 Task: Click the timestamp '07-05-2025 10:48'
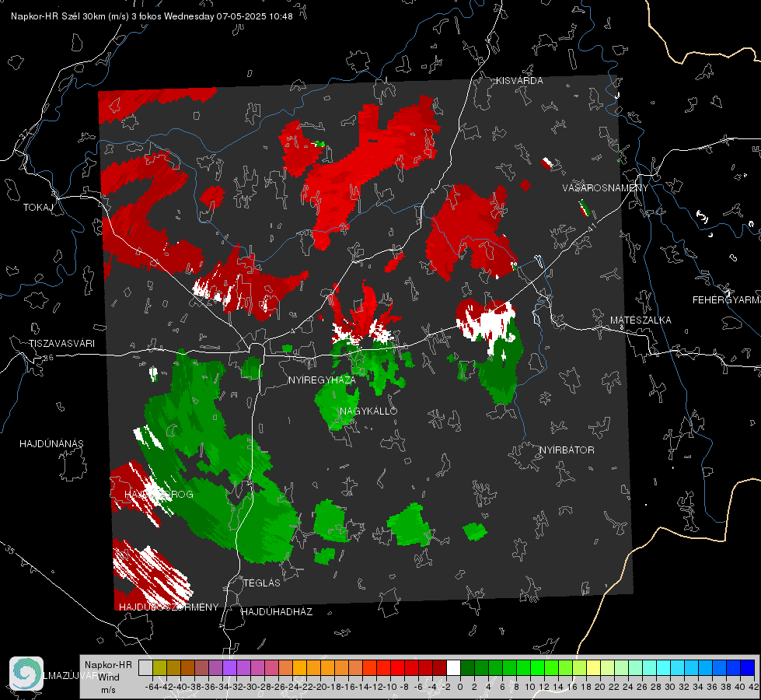tap(254, 16)
